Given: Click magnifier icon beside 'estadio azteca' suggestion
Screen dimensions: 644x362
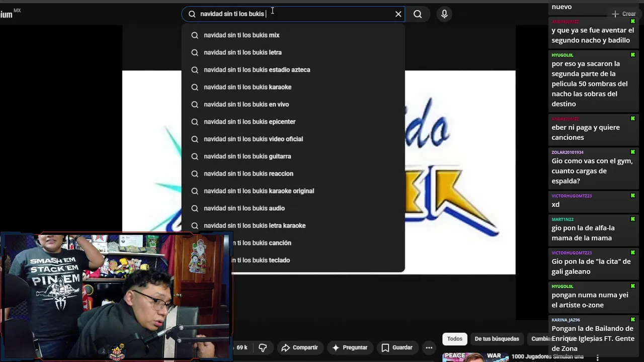Looking at the screenshot, I should tap(195, 70).
